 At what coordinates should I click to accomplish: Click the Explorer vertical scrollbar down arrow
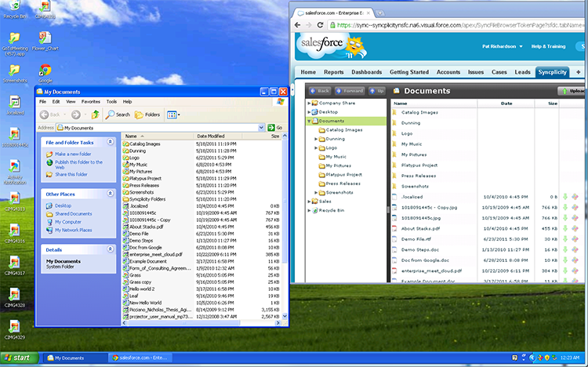[285, 316]
